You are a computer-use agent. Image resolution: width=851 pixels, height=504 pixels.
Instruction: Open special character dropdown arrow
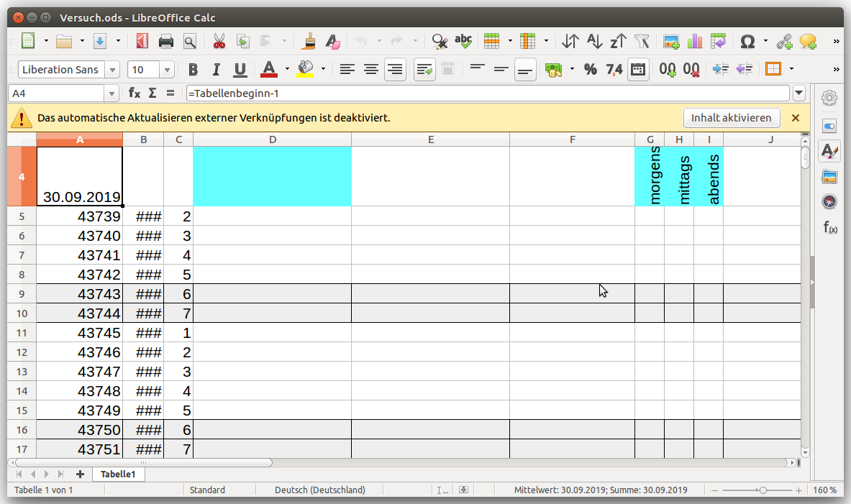click(x=765, y=41)
